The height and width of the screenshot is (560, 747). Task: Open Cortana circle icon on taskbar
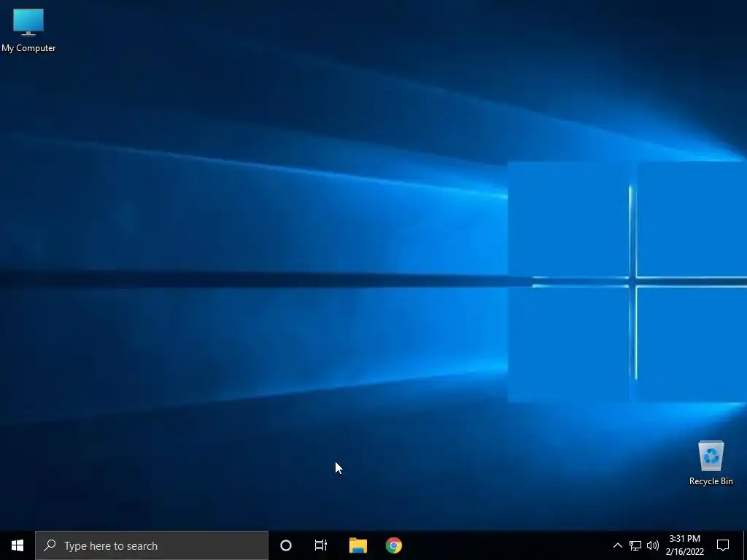pos(286,545)
